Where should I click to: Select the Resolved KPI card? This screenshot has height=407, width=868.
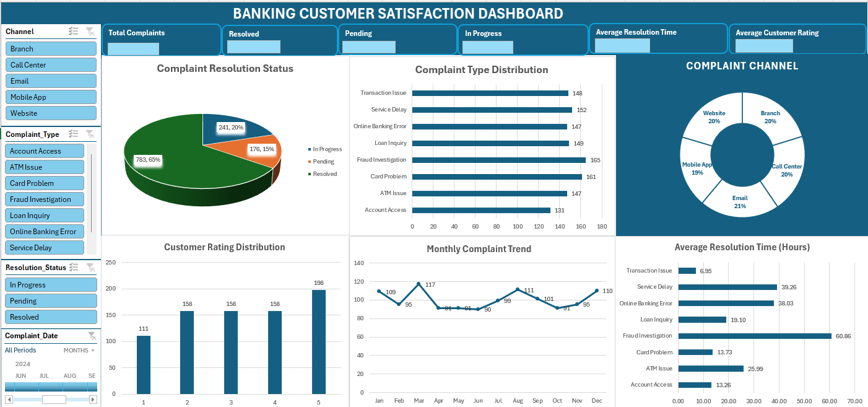pos(280,40)
